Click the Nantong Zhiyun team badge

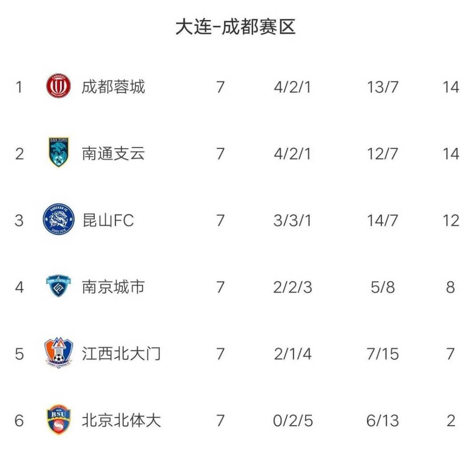(59, 153)
